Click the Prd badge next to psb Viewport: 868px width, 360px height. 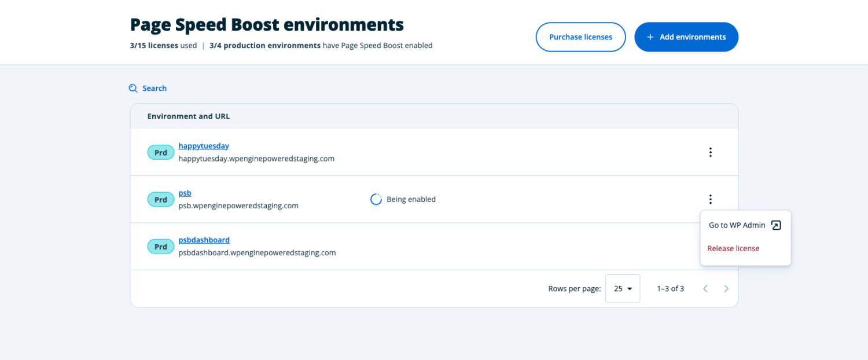point(160,199)
